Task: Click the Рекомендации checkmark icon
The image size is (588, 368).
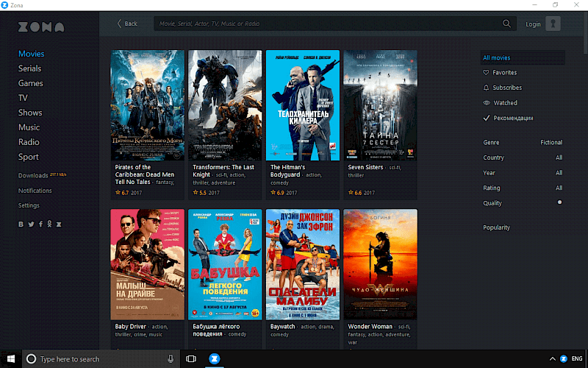Action: (487, 118)
